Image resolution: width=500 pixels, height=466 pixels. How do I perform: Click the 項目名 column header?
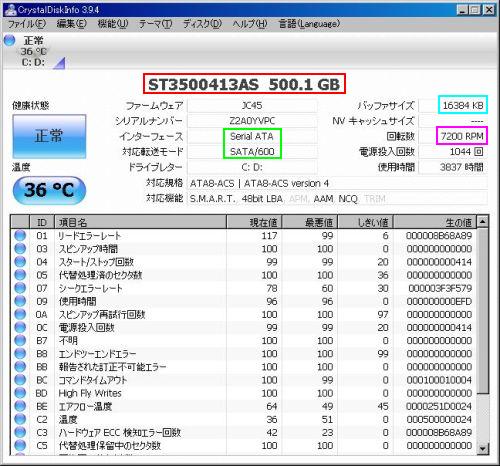pyautogui.click(x=140, y=222)
